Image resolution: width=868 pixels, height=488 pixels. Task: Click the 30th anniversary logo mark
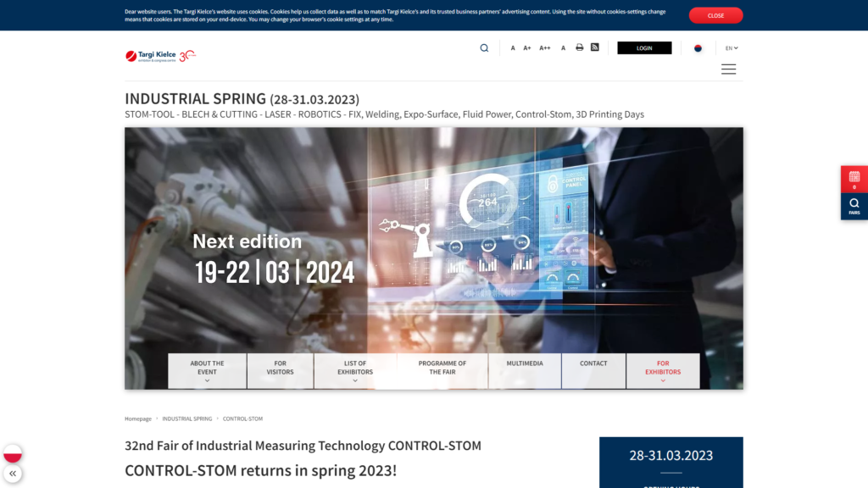click(187, 55)
